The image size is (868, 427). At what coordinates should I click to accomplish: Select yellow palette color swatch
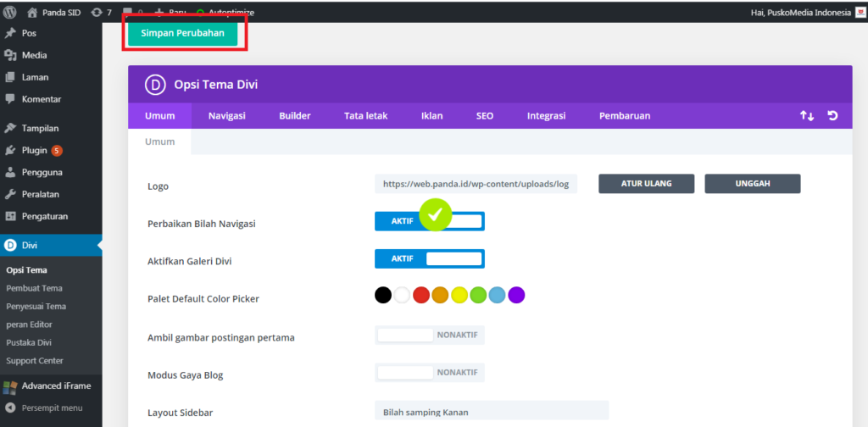point(459,295)
